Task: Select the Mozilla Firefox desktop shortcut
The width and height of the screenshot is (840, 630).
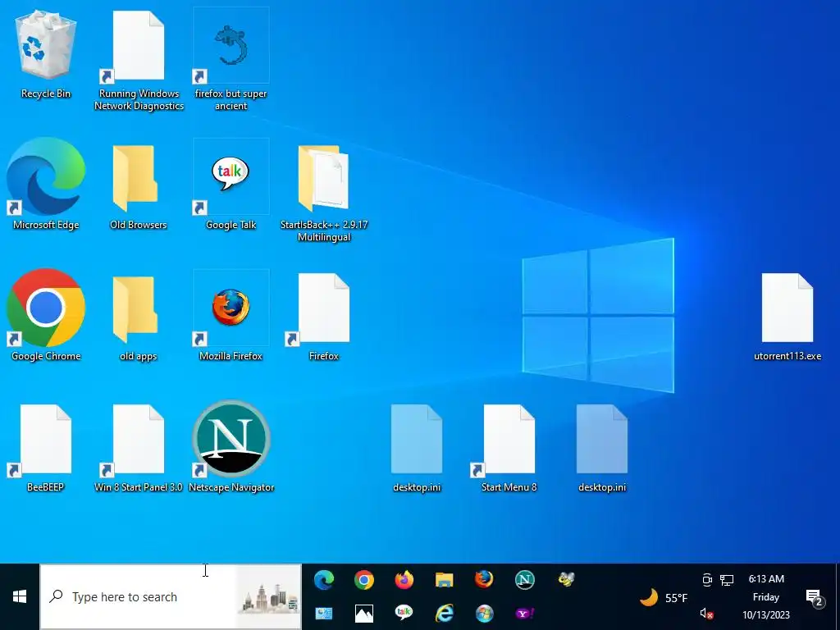Action: point(231,316)
